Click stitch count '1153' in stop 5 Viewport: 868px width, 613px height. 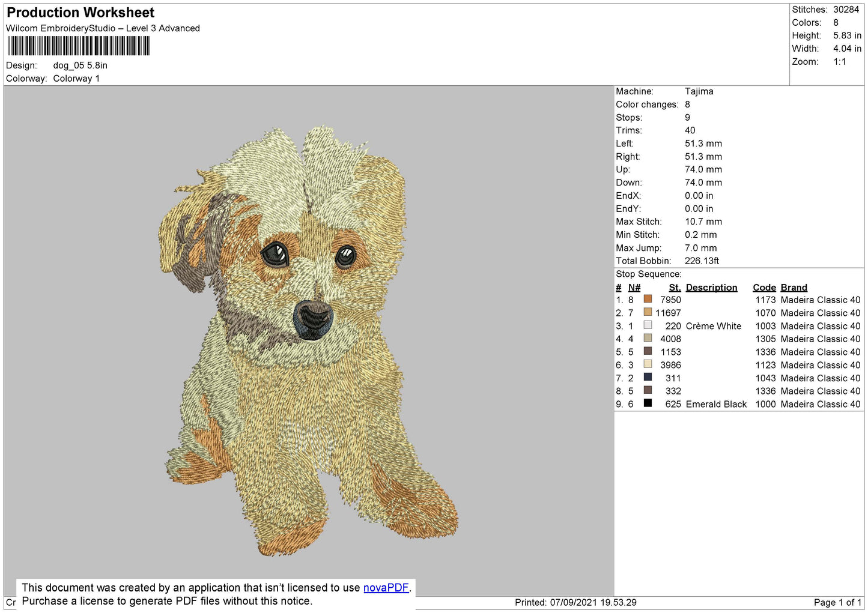tap(670, 352)
